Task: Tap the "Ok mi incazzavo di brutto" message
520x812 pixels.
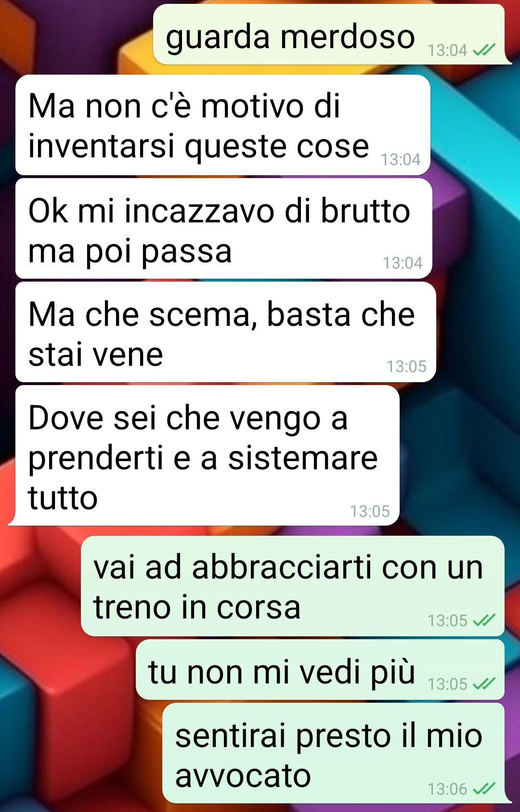Action: 224,229
